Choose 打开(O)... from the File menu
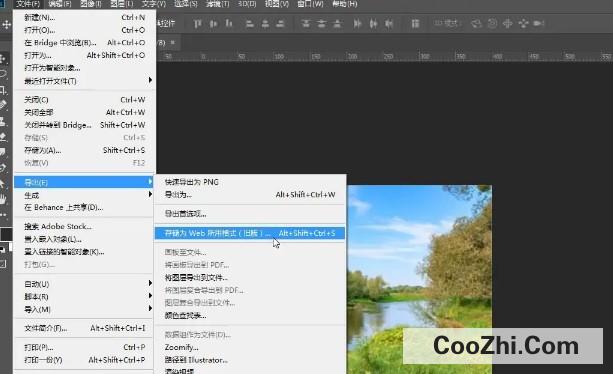613x374 pixels. 84,30
